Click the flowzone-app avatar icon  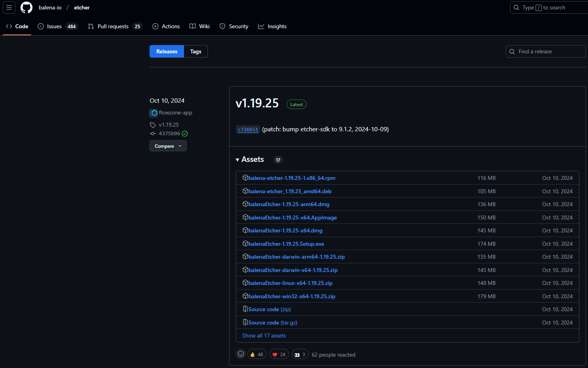(154, 113)
